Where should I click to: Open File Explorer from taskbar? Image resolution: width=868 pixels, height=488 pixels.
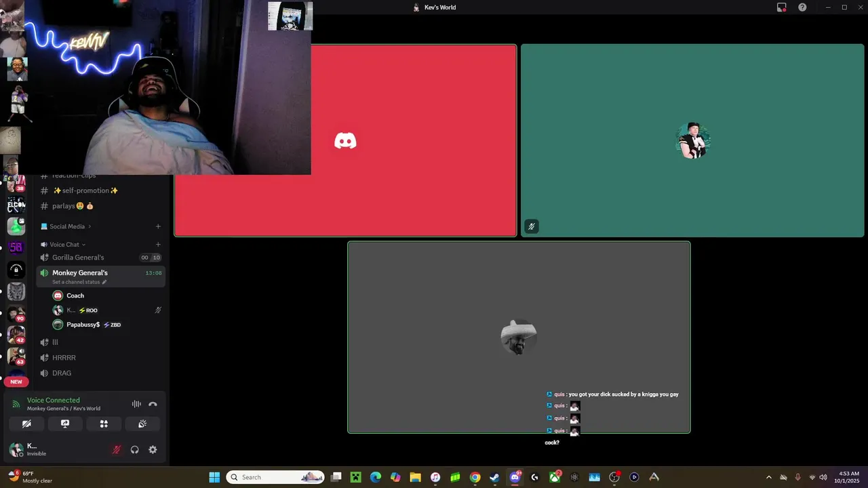point(415,477)
